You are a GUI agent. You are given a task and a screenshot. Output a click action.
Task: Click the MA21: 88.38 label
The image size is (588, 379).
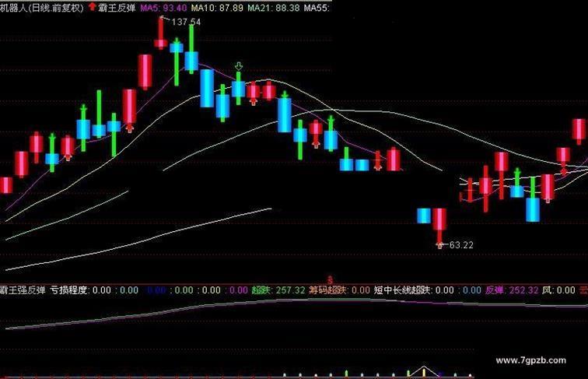(274, 8)
